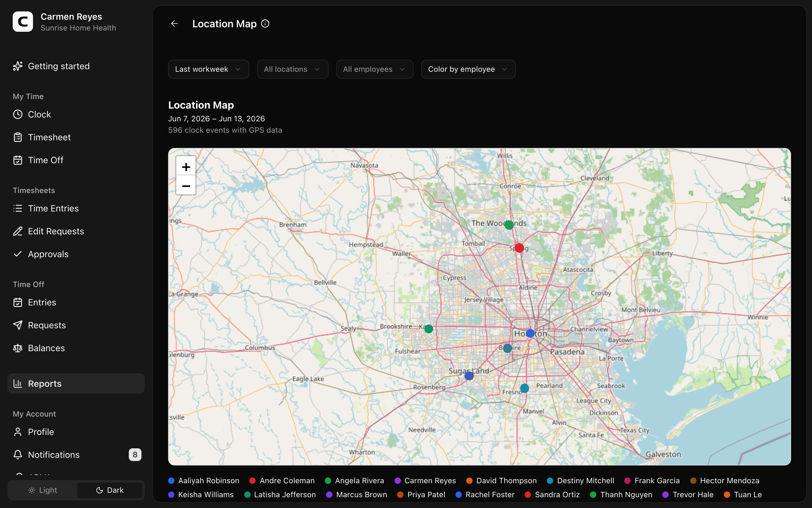Open the Location Map info icon
Viewport: 812px width, 508px height.
click(x=265, y=23)
